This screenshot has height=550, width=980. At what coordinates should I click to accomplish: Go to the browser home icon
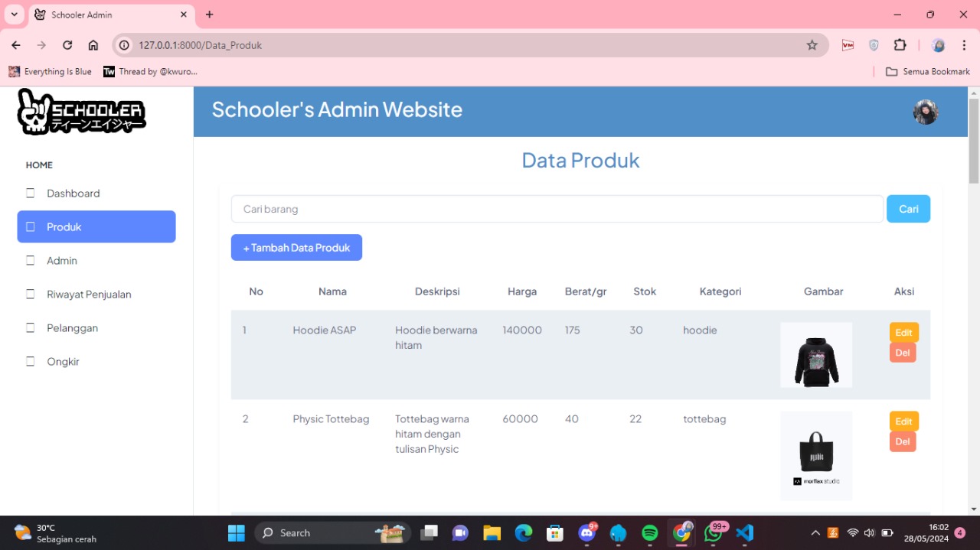pos(93,45)
